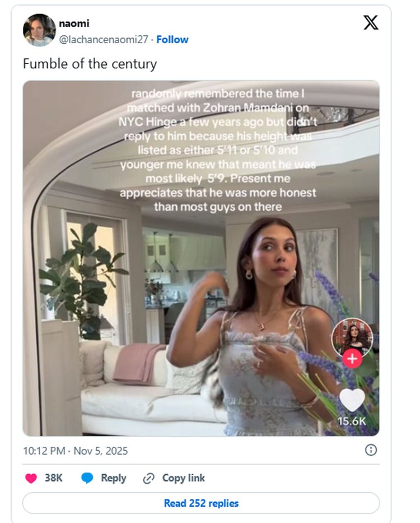Click the 15.6K likes count on video
The image size is (420, 523).
click(352, 421)
